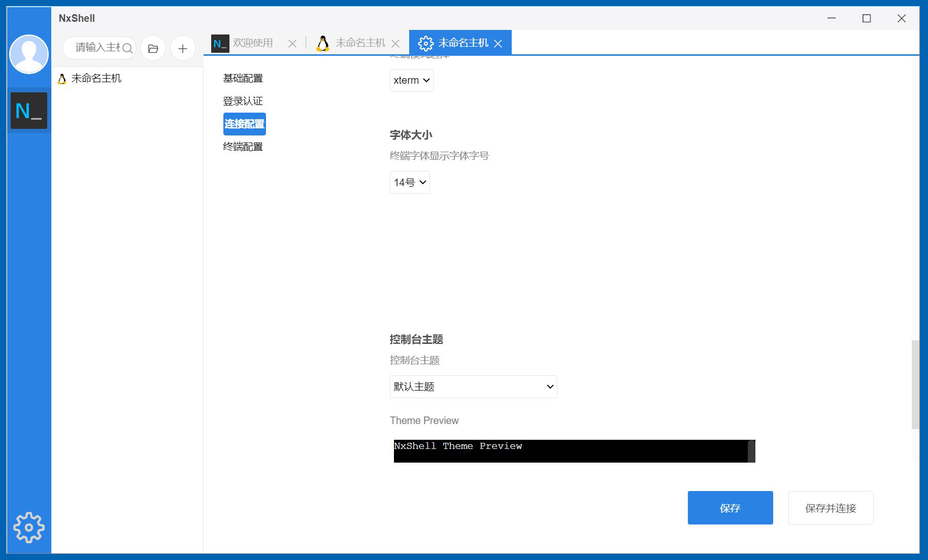This screenshot has height=560, width=928.
Task: Click the user avatar at the top left
Action: pyautogui.click(x=28, y=53)
